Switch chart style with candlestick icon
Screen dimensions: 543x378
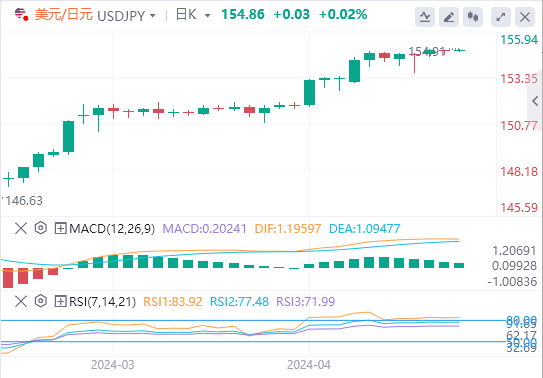pyautogui.click(x=473, y=17)
